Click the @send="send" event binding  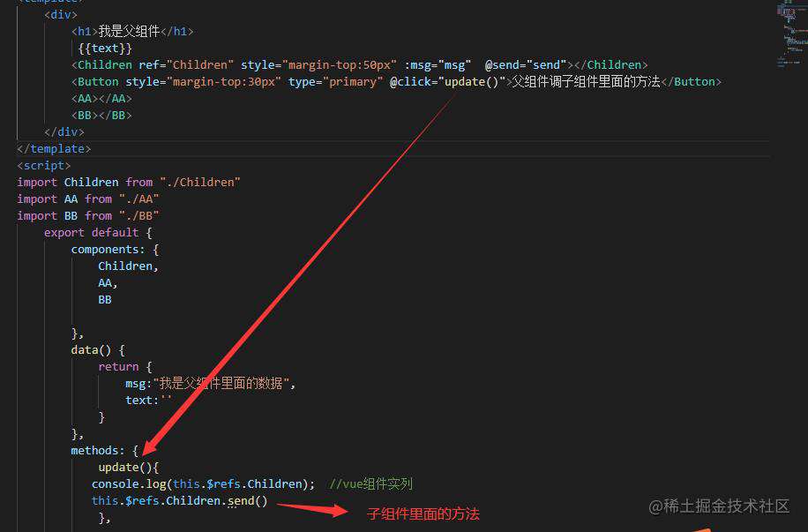coord(526,65)
